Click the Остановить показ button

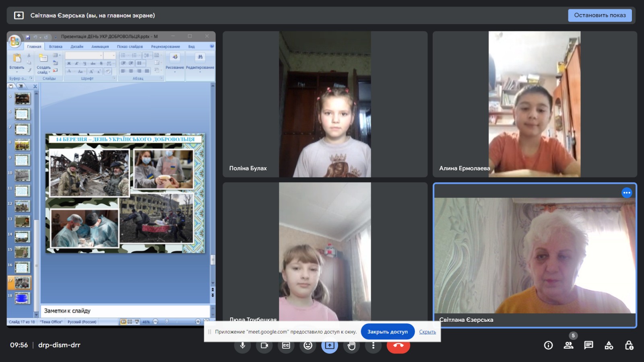(600, 15)
